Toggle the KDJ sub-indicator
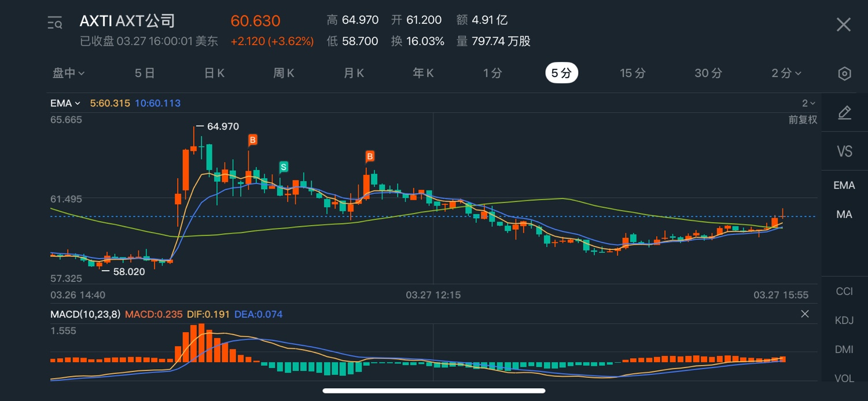The width and height of the screenshot is (868, 401). click(x=844, y=320)
